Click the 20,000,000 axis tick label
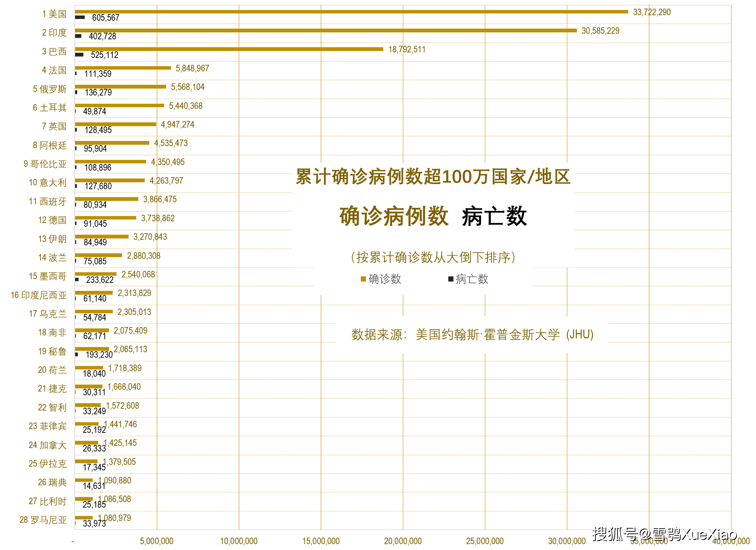Image resolution: width=756 pixels, height=550 pixels. pyautogui.click(x=403, y=541)
